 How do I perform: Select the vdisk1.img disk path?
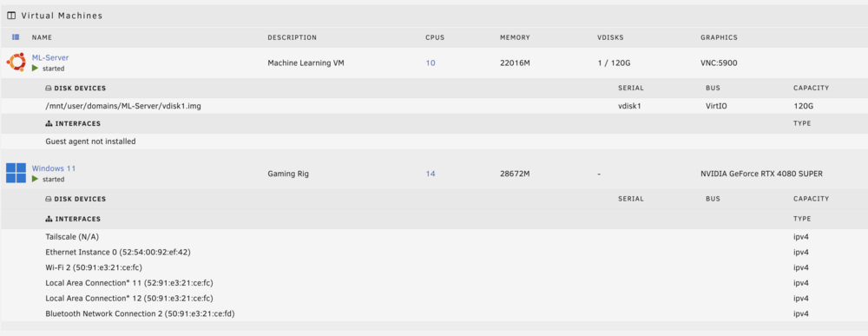[x=123, y=106]
